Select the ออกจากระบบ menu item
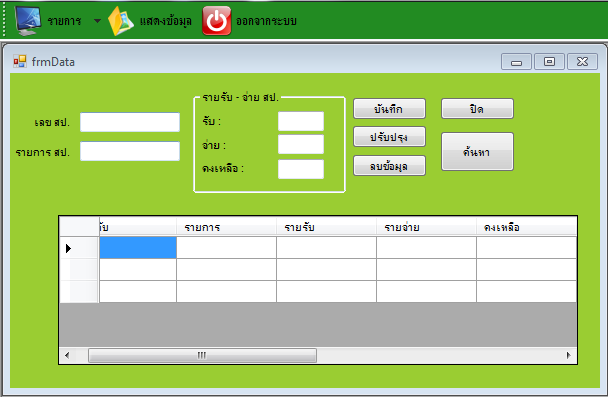 point(266,21)
